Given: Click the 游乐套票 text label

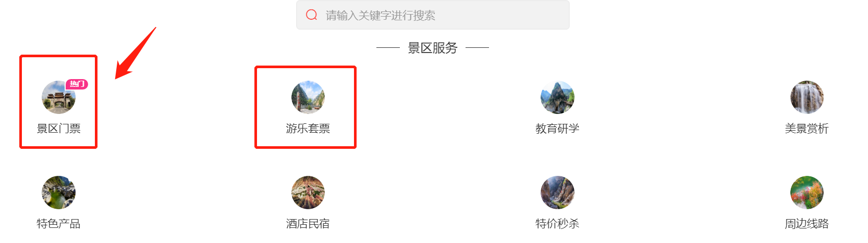Looking at the screenshot, I should tap(308, 129).
